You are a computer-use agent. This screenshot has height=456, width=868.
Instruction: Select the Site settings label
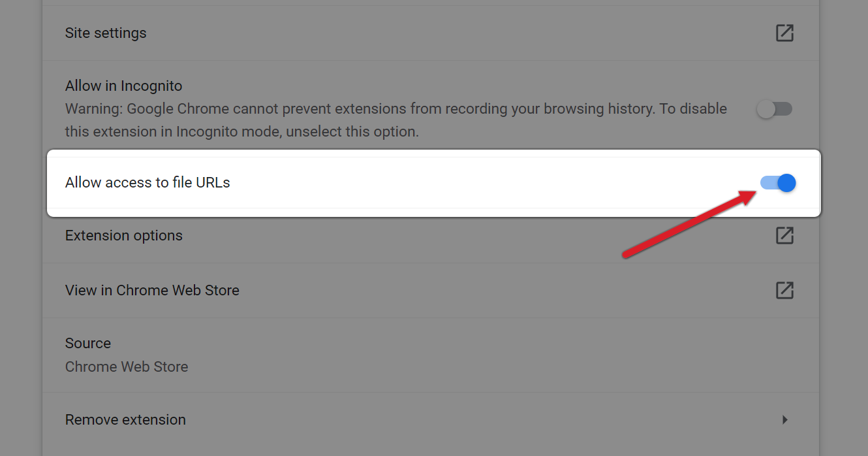click(106, 33)
